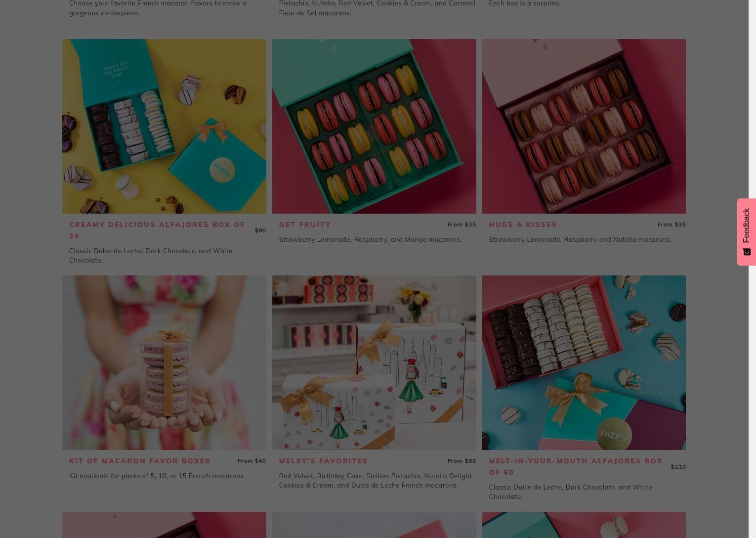Click the New York illustrated gift boxes image

pyautogui.click(x=374, y=362)
